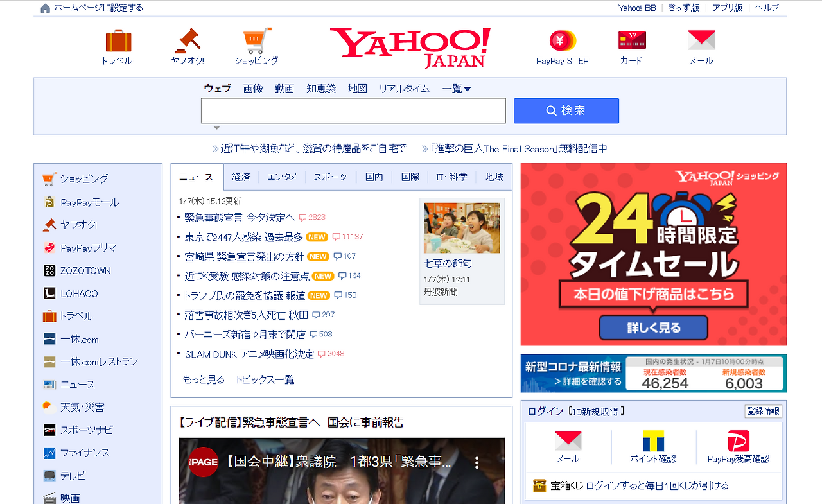Switch to the エンタメ news tab

click(282, 177)
